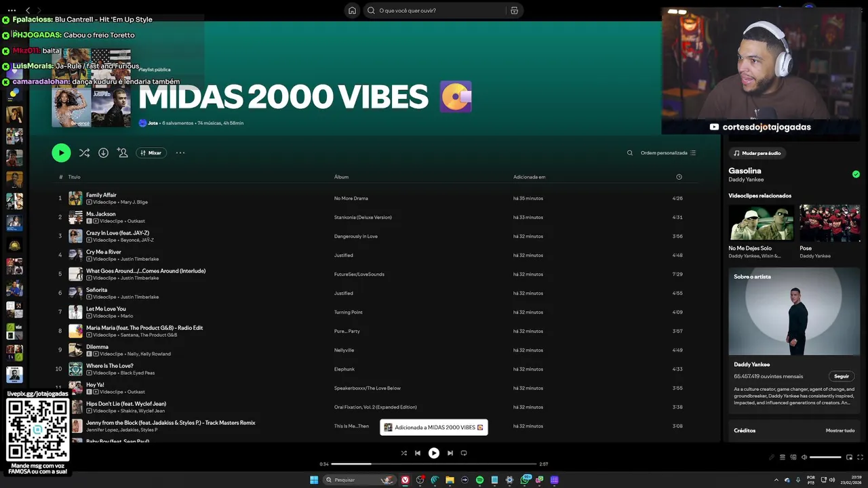Enter full screen mode in player
Screen dimensions: 868x488
[861, 457]
